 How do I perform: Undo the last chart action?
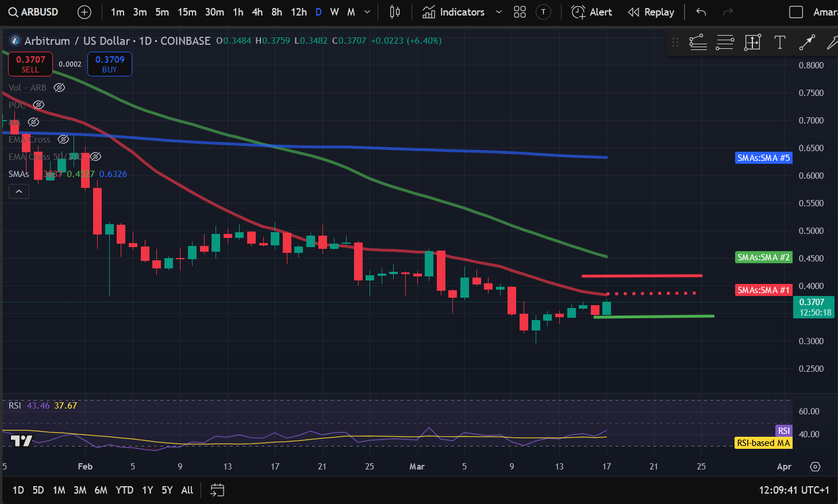click(x=701, y=12)
